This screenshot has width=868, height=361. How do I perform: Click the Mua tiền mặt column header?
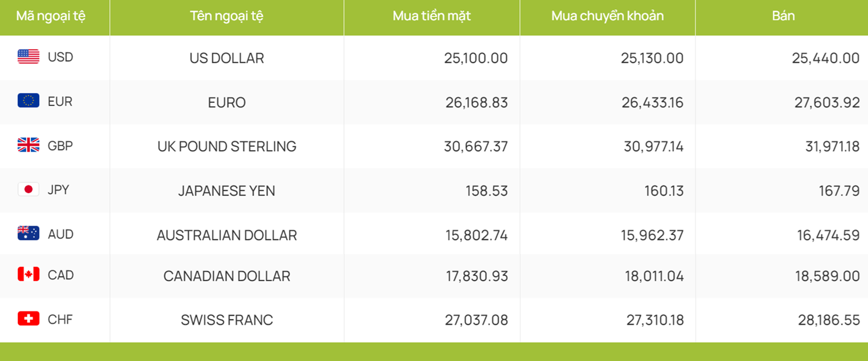tap(432, 16)
